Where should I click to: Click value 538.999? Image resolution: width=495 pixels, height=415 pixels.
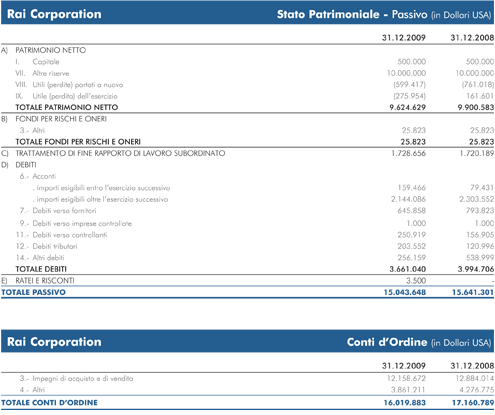tap(480, 258)
